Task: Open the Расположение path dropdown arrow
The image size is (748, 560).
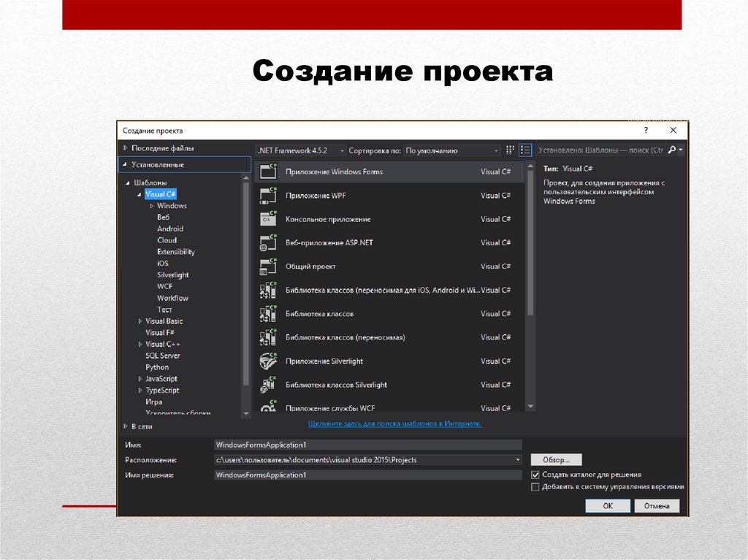Action: [518, 460]
